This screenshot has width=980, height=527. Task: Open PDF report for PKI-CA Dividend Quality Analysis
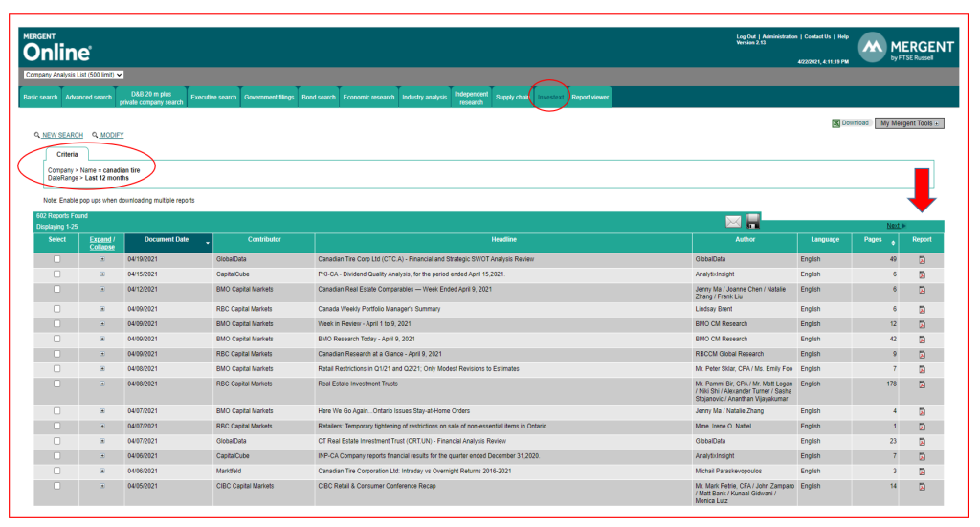click(922, 274)
